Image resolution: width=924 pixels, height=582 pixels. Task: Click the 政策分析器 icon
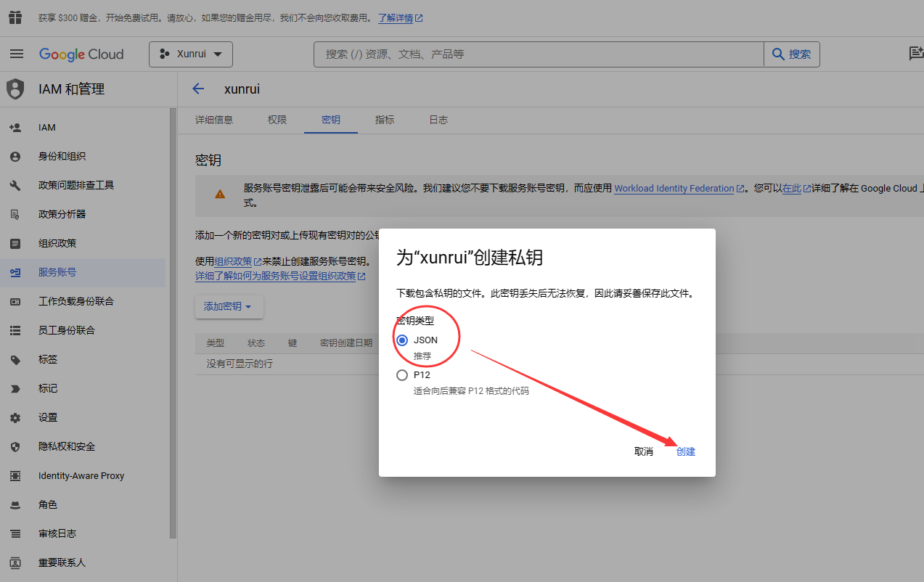(x=15, y=215)
